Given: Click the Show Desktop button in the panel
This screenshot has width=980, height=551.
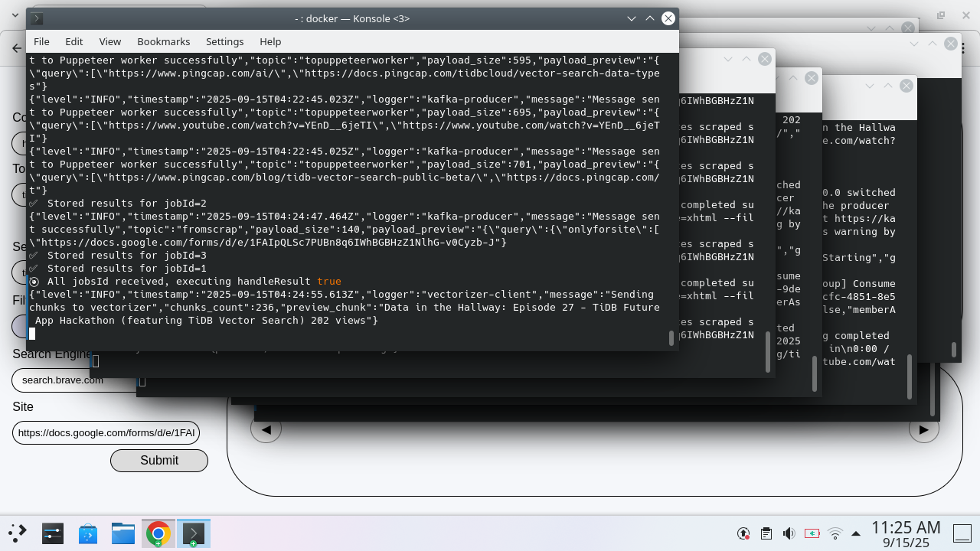Looking at the screenshot, I should [962, 533].
